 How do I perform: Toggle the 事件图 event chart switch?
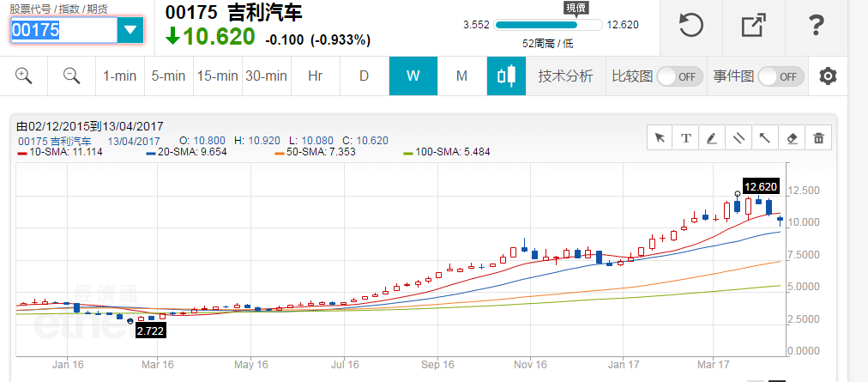pyautogui.click(x=781, y=76)
